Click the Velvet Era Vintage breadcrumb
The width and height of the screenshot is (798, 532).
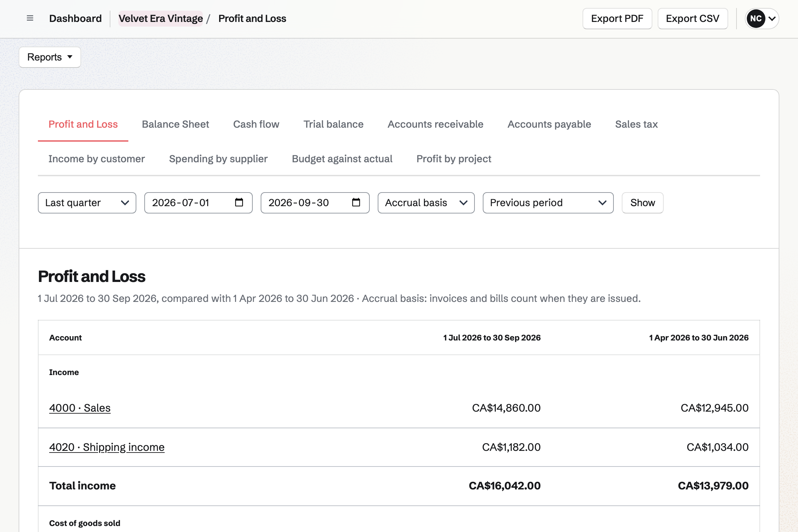[161, 19]
